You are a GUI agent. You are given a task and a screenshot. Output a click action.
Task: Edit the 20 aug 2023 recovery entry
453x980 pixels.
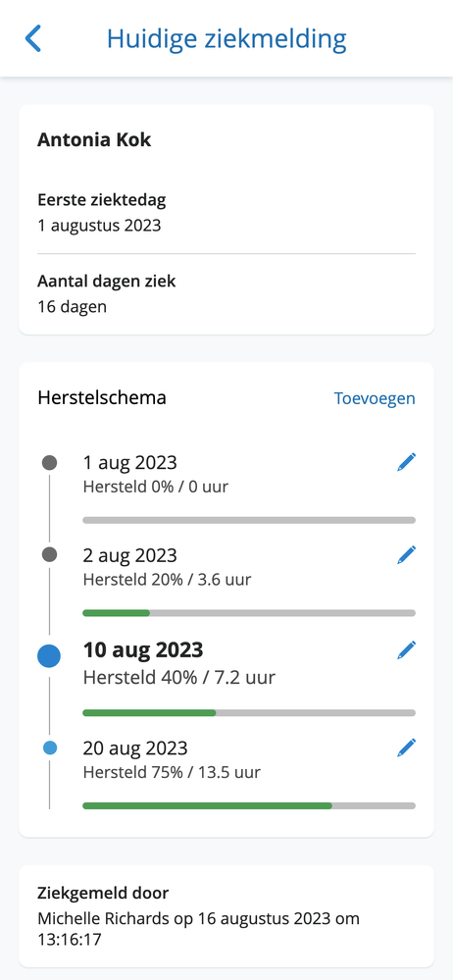tap(406, 748)
